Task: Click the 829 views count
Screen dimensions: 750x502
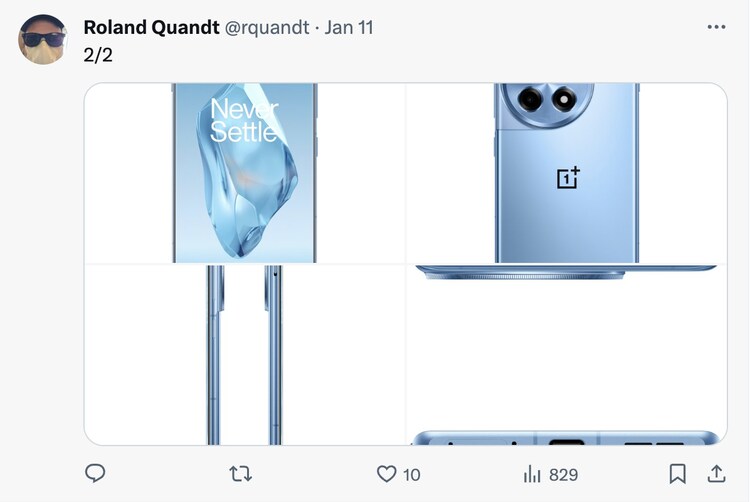Action: pyautogui.click(x=564, y=474)
